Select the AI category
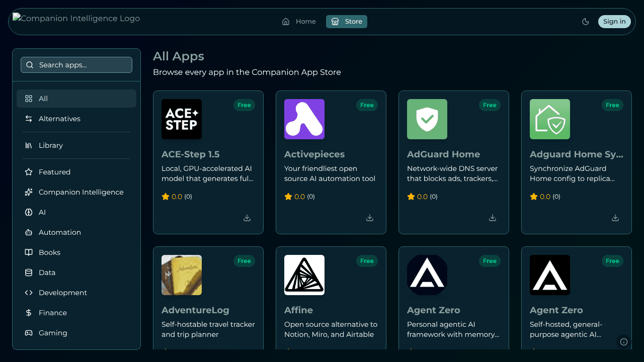This screenshot has width=644, height=362. click(76, 212)
